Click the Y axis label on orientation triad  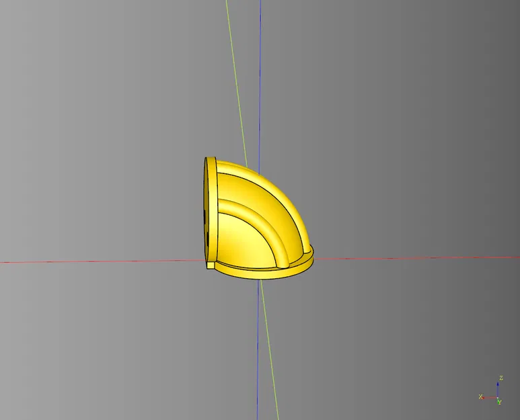point(499,402)
